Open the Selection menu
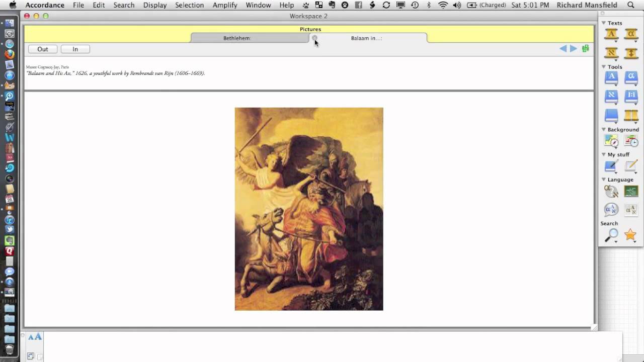This screenshot has height=362, width=644. point(190,5)
